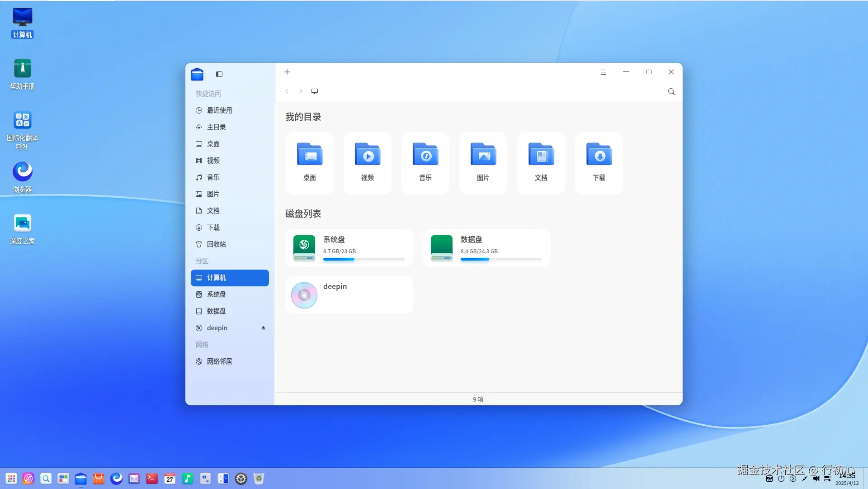Open 网络邻居 in the sidebar

(219, 361)
